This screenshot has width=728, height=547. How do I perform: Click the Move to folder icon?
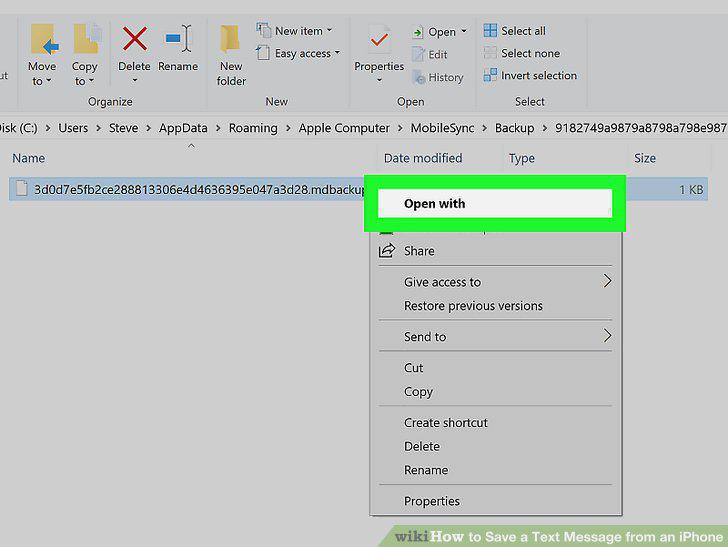pos(44,39)
